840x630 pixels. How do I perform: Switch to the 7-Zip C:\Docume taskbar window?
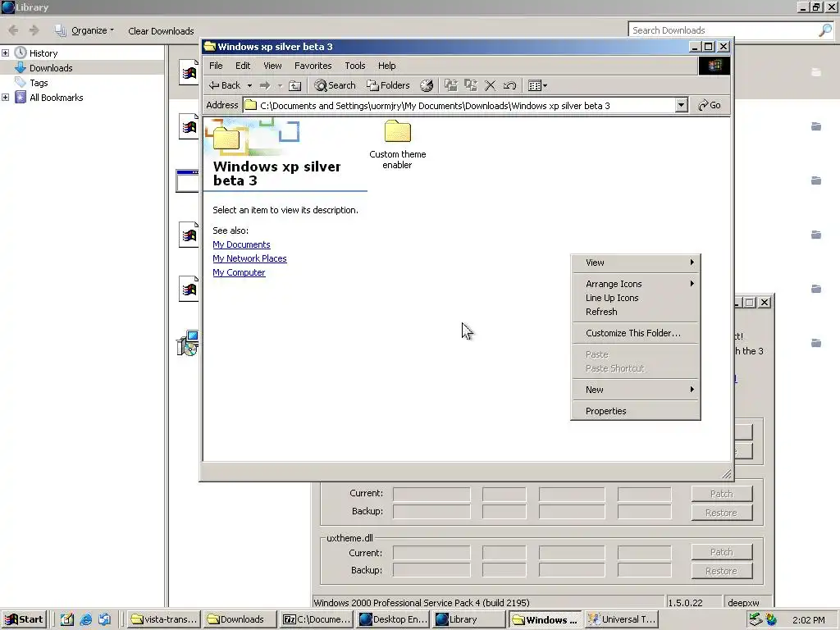[317, 619]
